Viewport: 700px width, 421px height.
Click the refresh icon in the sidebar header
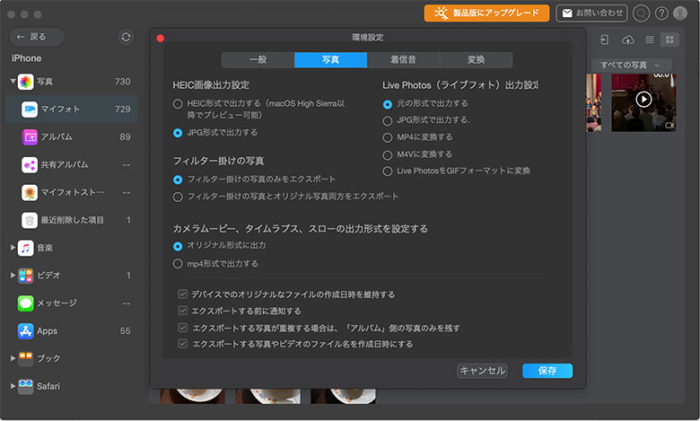tap(126, 37)
